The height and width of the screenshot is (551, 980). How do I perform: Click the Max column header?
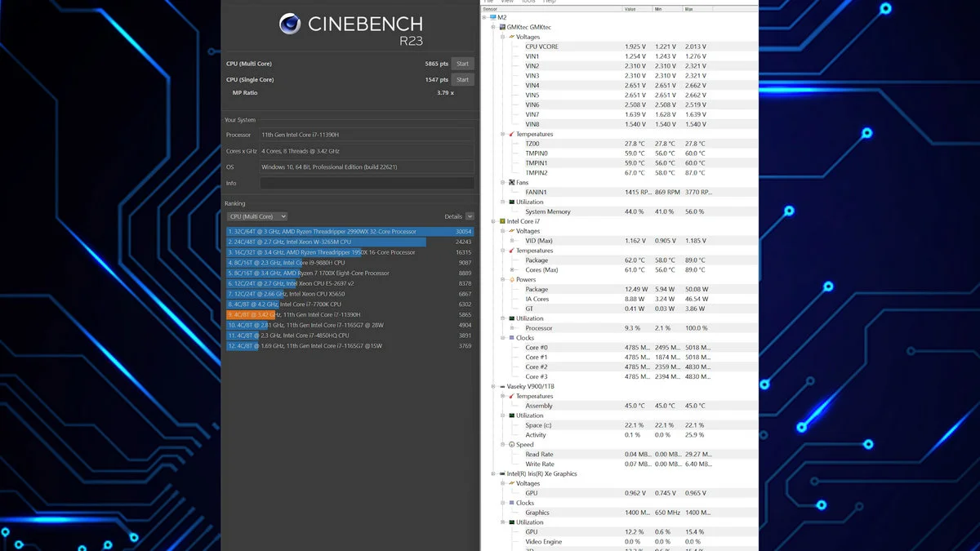(x=689, y=9)
